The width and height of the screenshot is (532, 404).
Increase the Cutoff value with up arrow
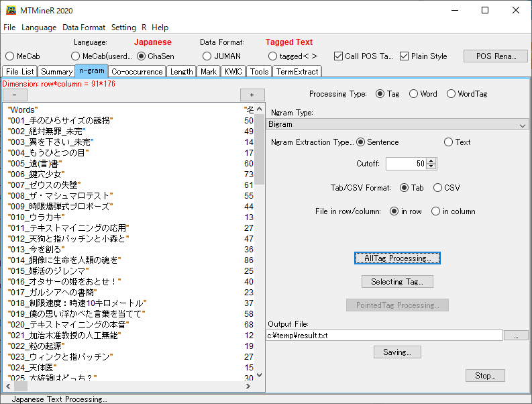tap(431, 160)
